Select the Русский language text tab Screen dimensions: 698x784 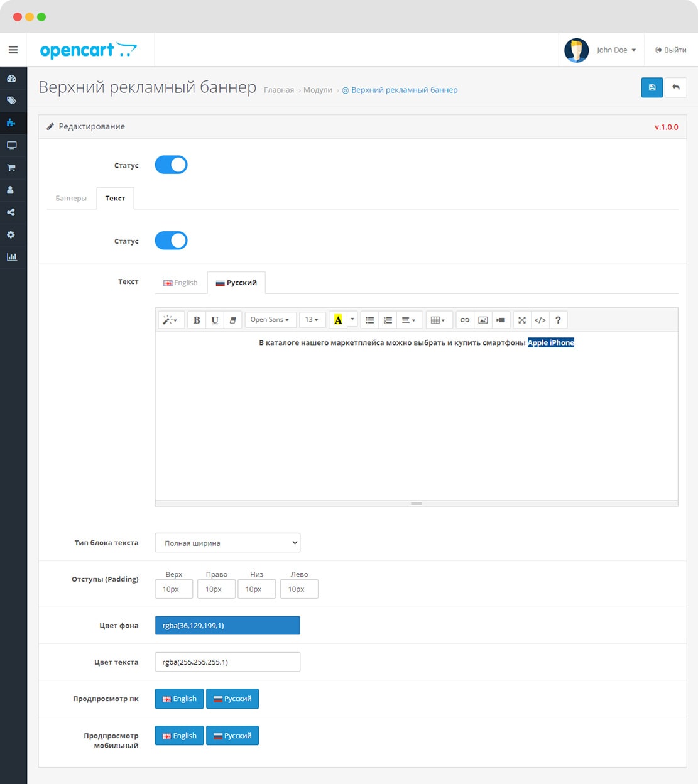[236, 283]
